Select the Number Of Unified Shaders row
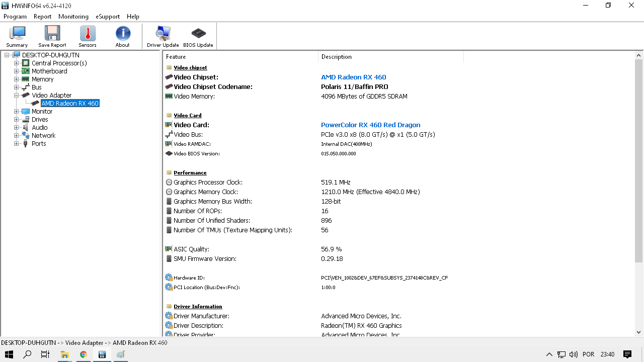The width and height of the screenshot is (644, 362). coord(398,221)
